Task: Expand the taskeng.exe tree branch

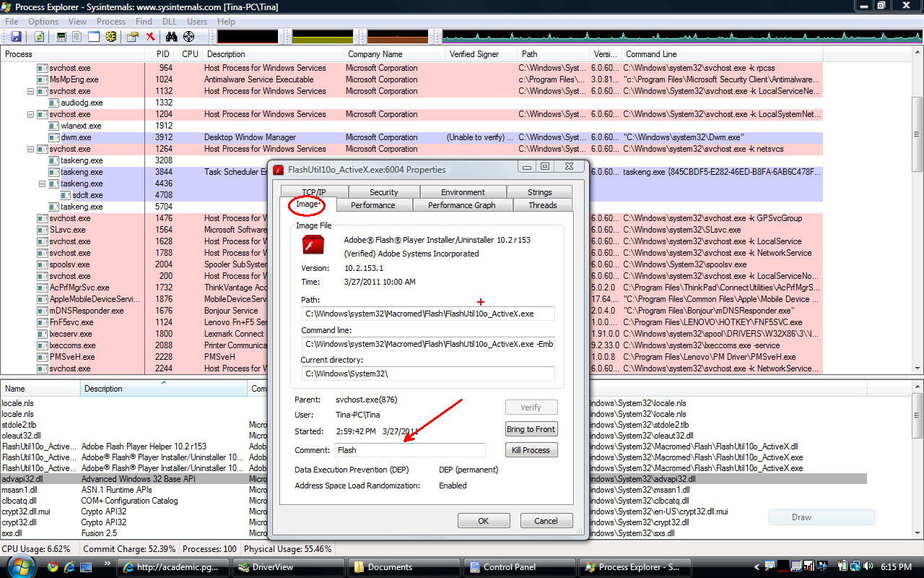Action: (41, 184)
